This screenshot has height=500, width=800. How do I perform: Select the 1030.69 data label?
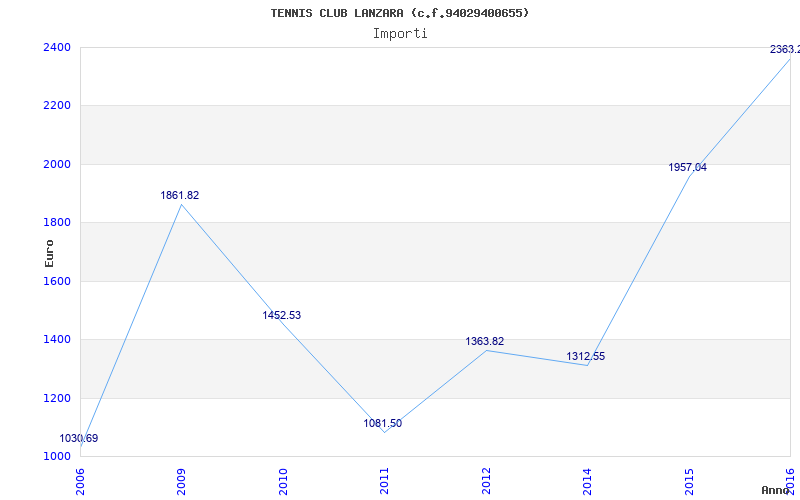click(79, 438)
